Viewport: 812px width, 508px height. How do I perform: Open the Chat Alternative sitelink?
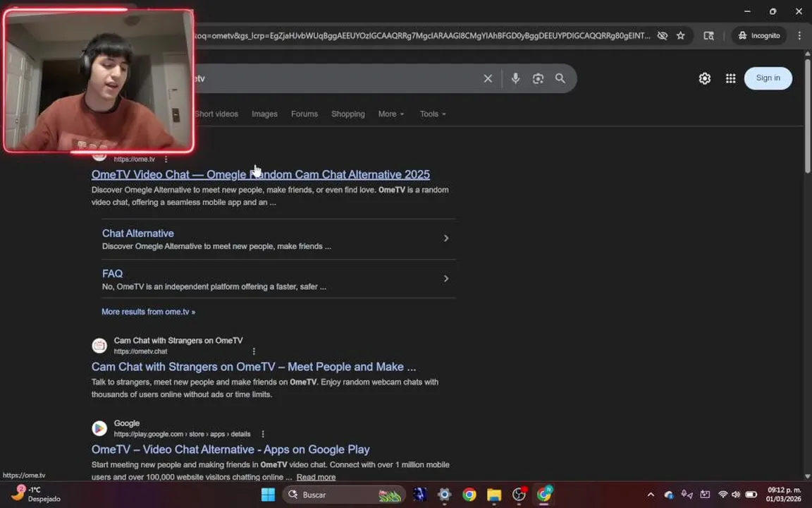pyautogui.click(x=137, y=234)
